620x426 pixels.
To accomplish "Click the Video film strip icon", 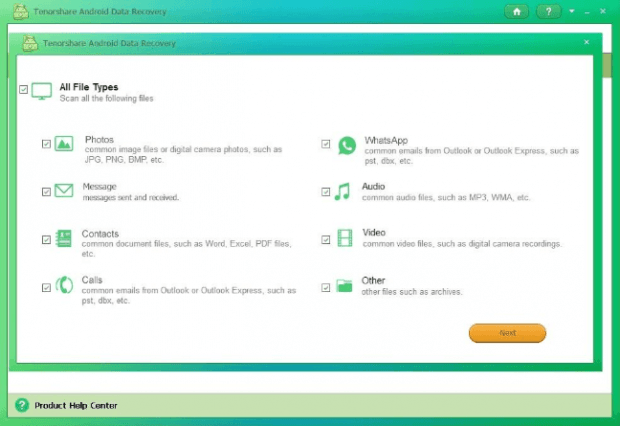I will 344,238.
